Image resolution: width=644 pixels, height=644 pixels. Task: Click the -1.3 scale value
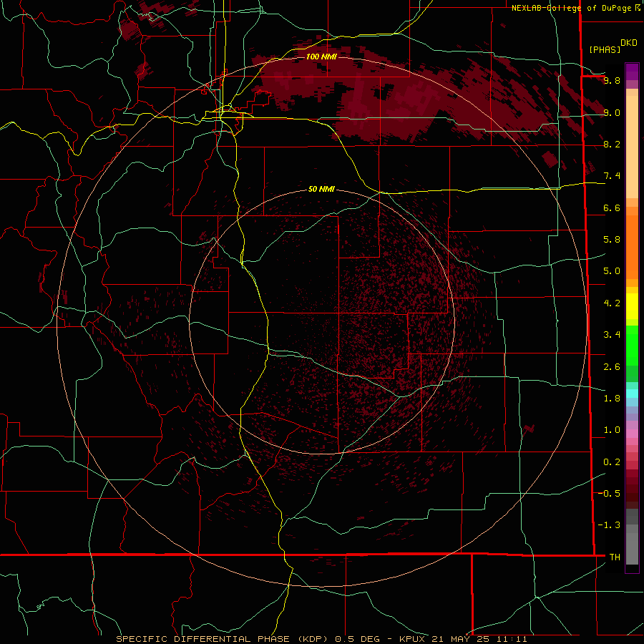coord(609,525)
